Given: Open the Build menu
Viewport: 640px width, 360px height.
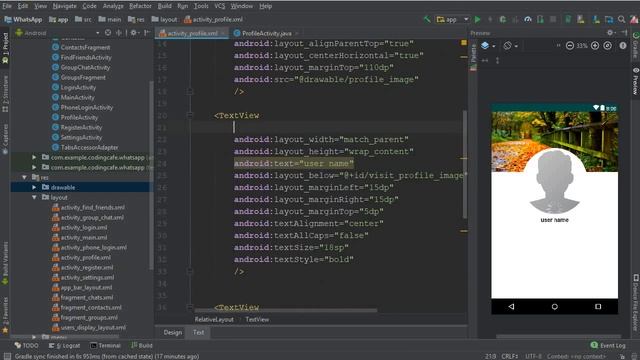Looking at the screenshot, I should [x=164, y=6].
